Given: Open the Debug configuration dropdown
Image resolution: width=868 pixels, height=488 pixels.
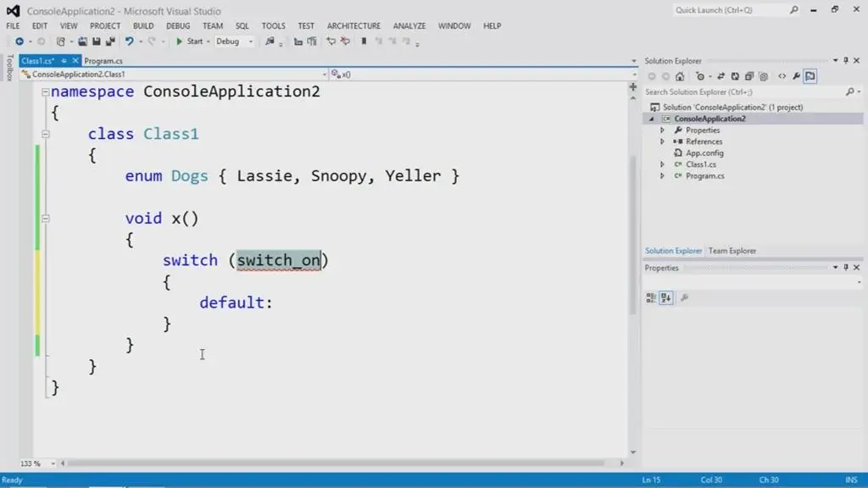Looking at the screenshot, I should [x=235, y=42].
